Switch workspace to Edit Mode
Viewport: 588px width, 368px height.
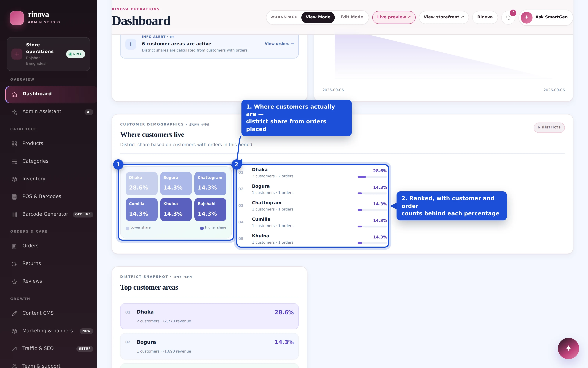[352, 17]
